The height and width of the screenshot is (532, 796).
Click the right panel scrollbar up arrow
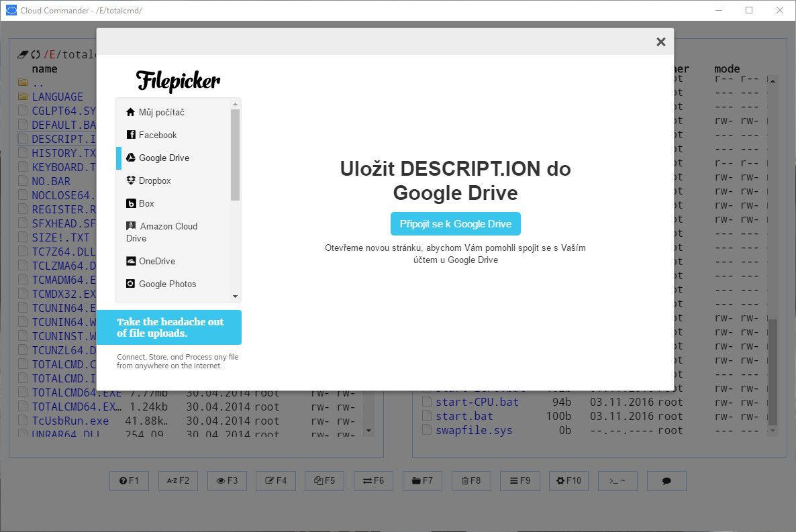(773, 81)
